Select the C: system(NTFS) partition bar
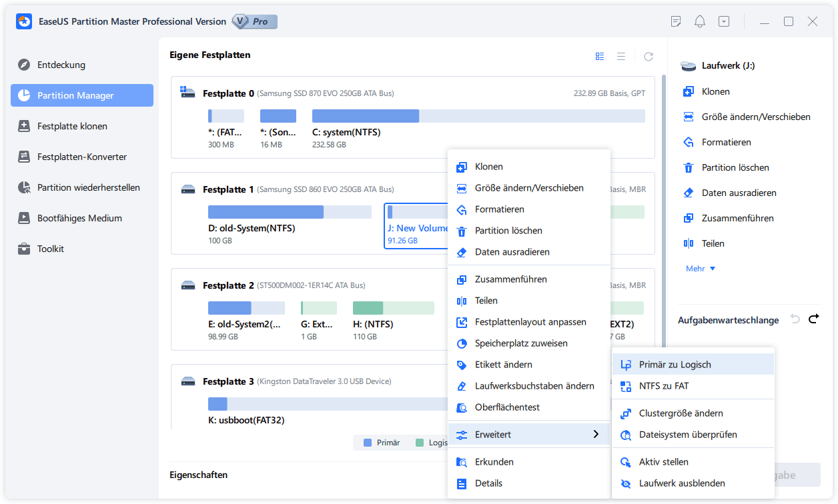Viewport: 838px width, 504px height. [478, 116]
